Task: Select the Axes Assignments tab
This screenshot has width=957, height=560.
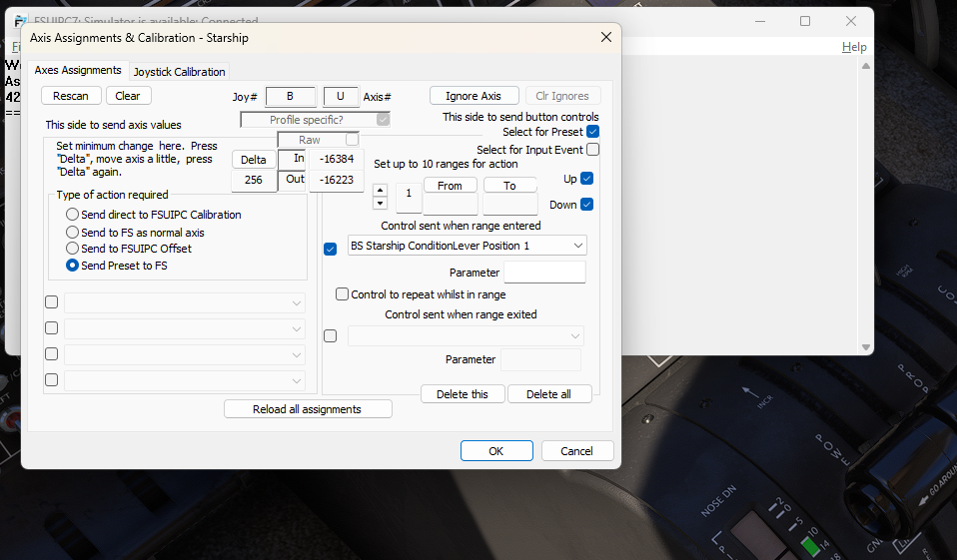Action: (x=78, y=70)
